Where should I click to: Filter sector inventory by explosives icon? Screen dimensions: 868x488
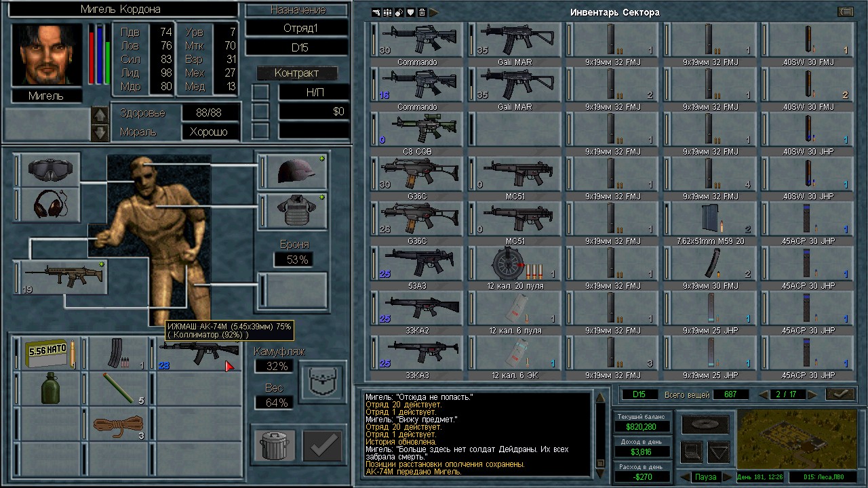(399, 12)
